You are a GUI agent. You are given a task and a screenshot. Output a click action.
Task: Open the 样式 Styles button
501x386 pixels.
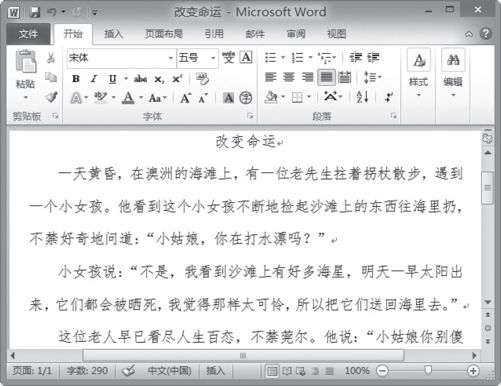pyautogui.click(x=419, y=74)
